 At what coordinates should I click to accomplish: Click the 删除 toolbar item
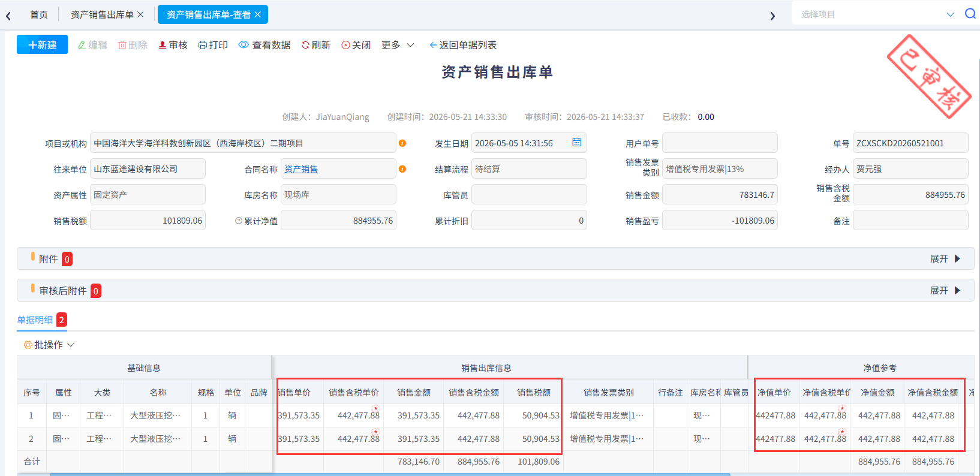[x=133, y=45]
